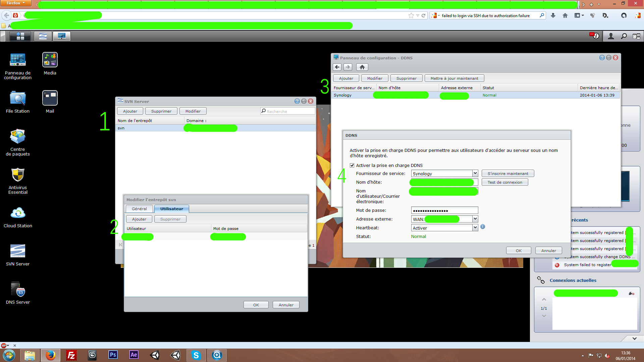Click Supprimer in SVN Server window

[161, 111]
